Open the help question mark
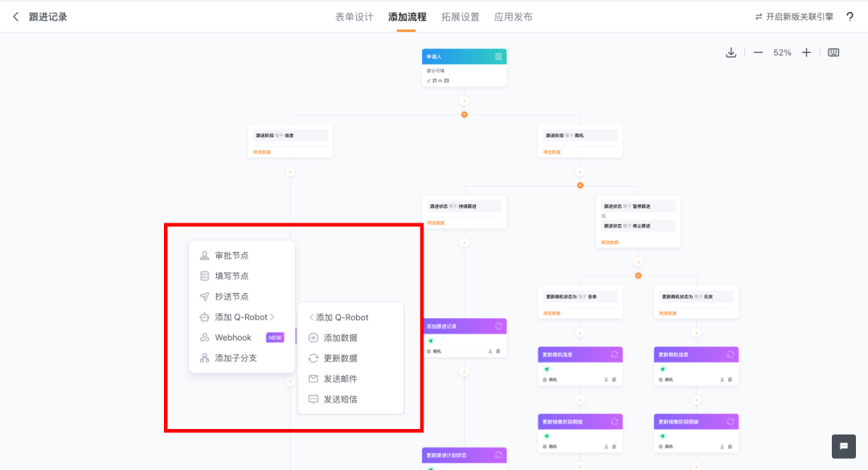The image size is (868, 470). click(x=850, y=17)
